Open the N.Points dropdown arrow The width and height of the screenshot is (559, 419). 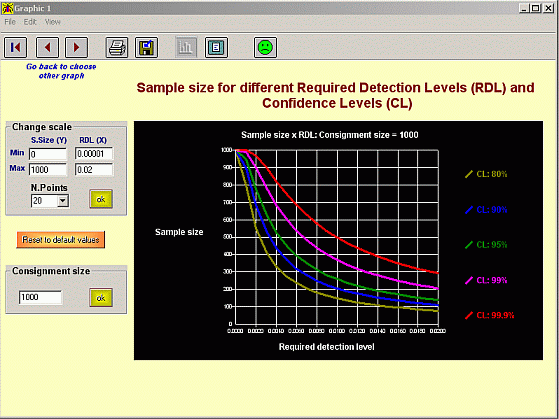(63, 201)
